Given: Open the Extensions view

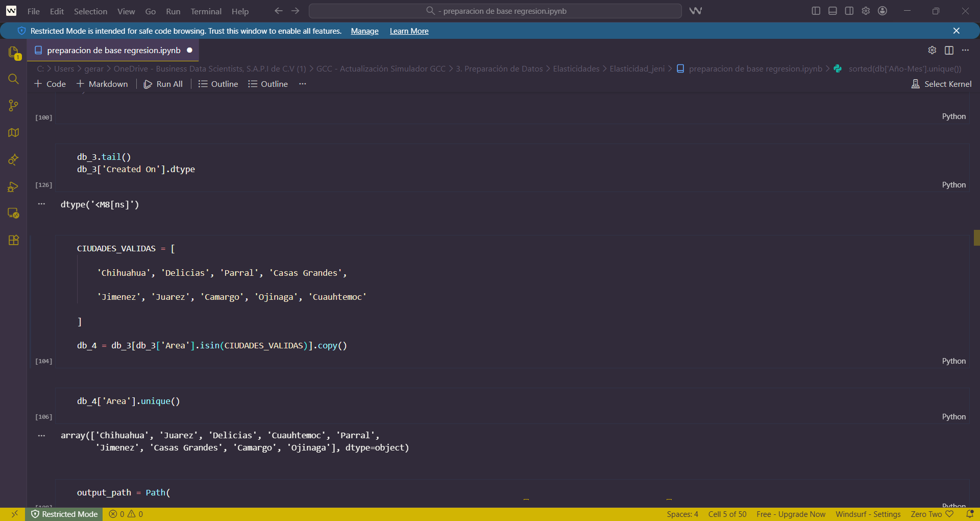Looking at the screenshot, I should pos(13,240).
